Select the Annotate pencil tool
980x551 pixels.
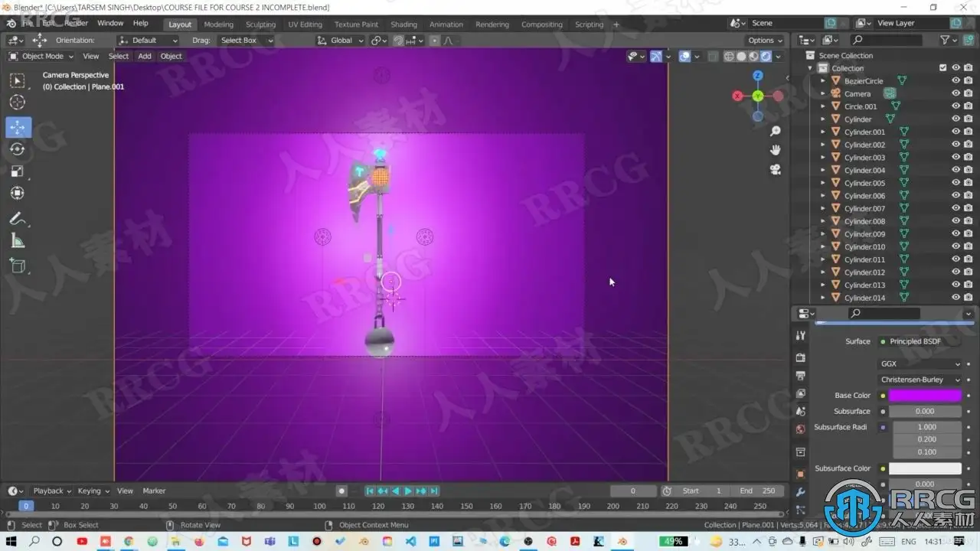(17, 219)
